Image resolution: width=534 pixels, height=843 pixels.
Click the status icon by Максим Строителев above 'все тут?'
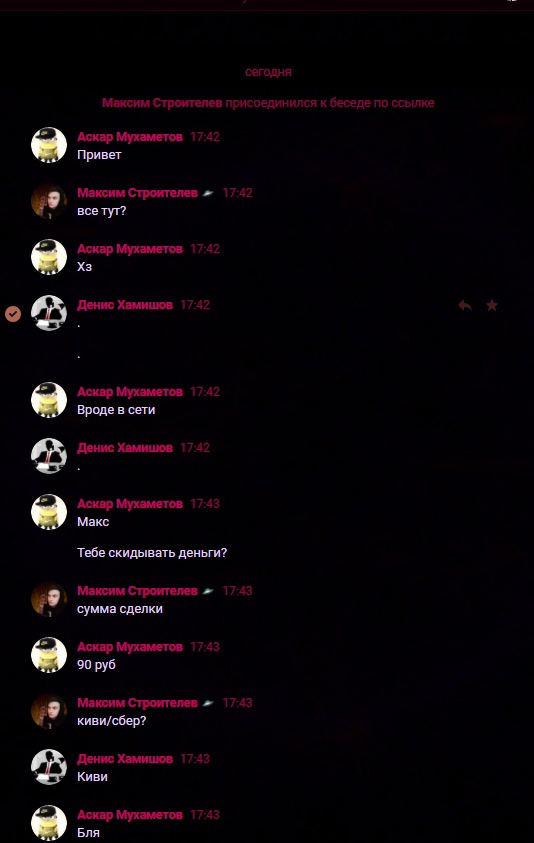[x=208, y=194]
